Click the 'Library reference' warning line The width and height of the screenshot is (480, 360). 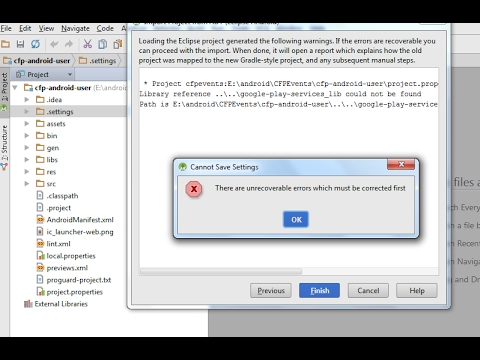[280, 94]
